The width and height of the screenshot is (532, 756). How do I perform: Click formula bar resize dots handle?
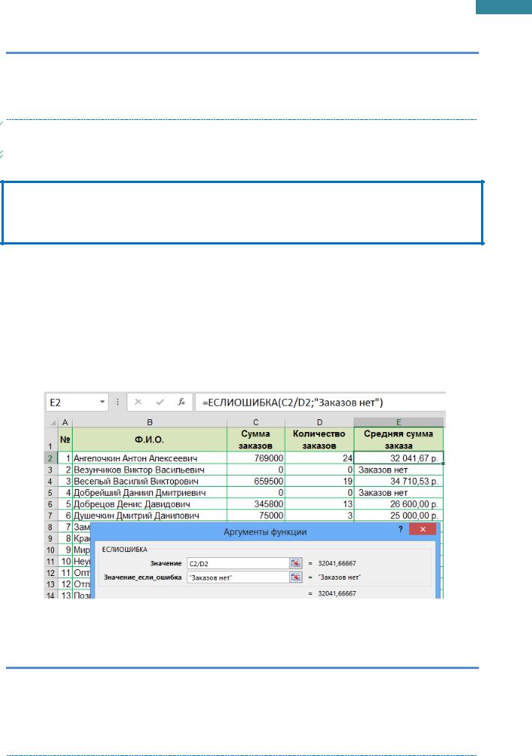pyautogui.click(x=118, y=402)
